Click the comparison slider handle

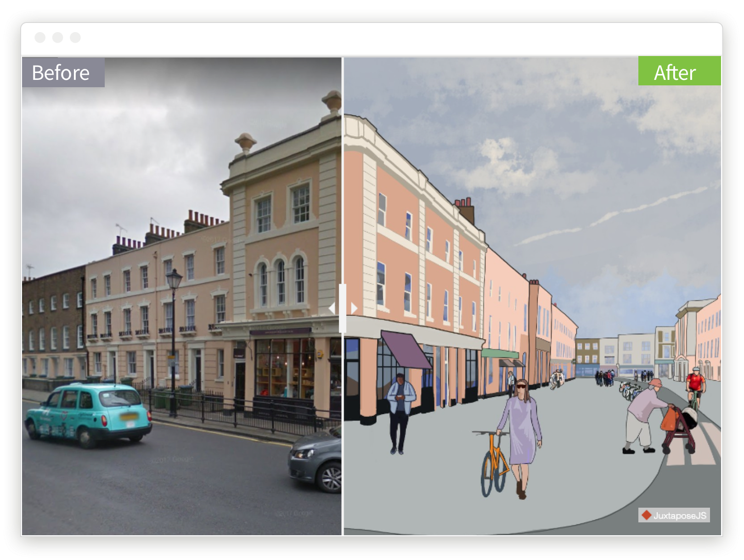[x=343, y=308]
